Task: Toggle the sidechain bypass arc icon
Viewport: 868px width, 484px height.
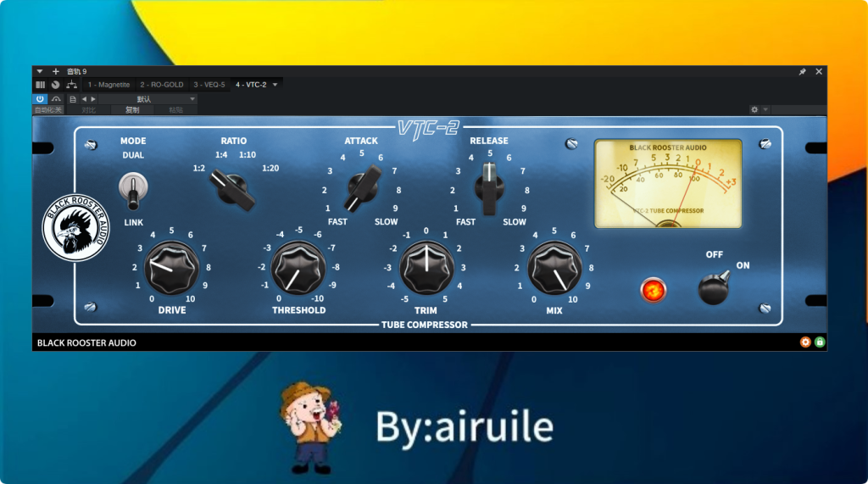Action: 57,98
